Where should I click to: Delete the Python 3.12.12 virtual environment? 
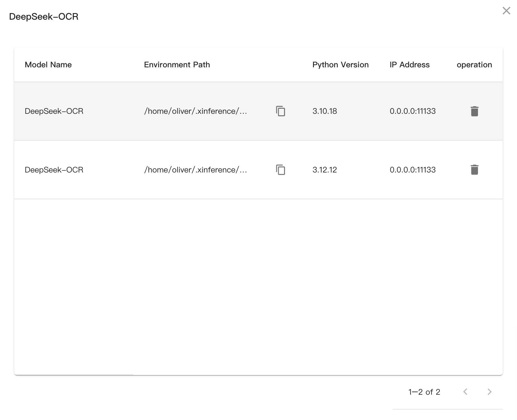[474, 170]
